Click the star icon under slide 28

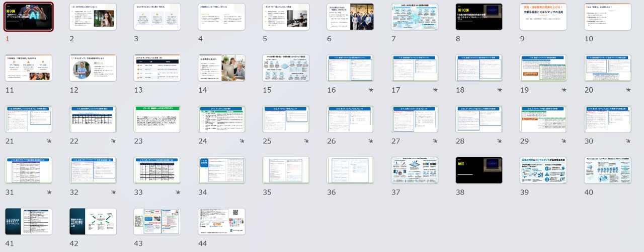tap(500, 141)
